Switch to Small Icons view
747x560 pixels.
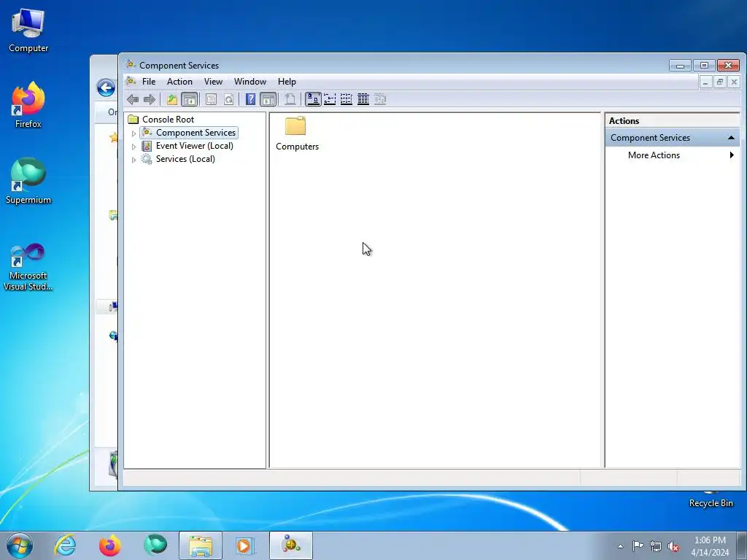330,99
